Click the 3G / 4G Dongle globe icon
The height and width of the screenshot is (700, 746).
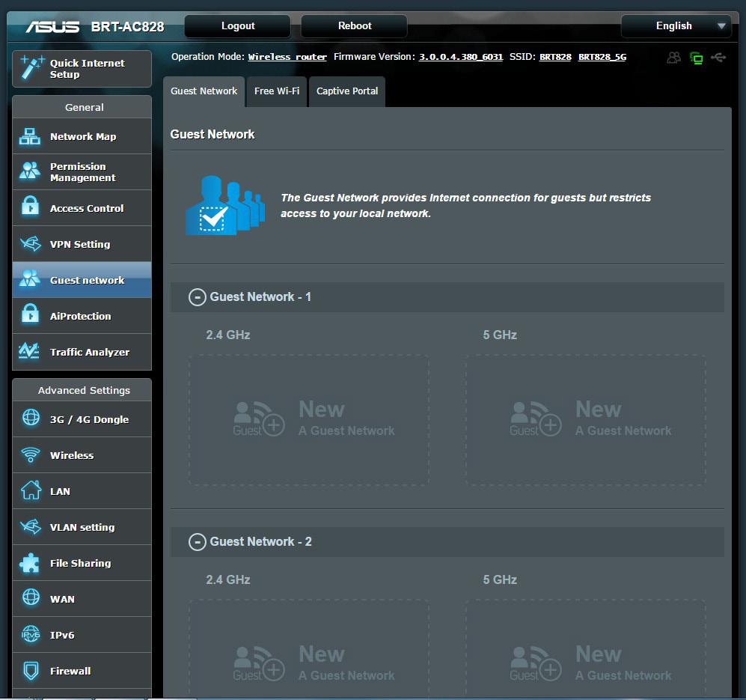[x=31, y=418]
